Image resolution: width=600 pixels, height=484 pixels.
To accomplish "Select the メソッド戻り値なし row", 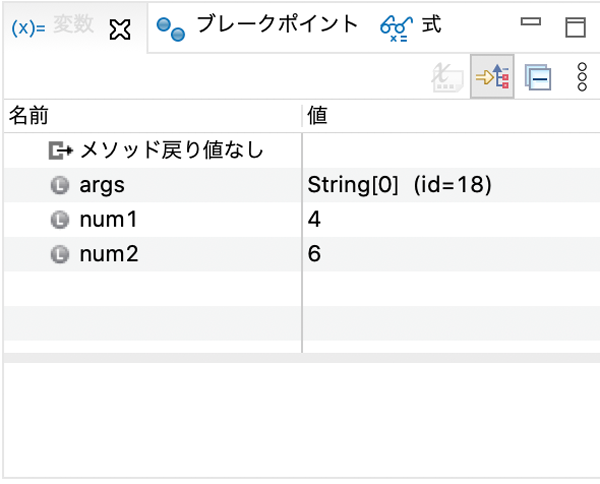I will [x=302, y=150].
